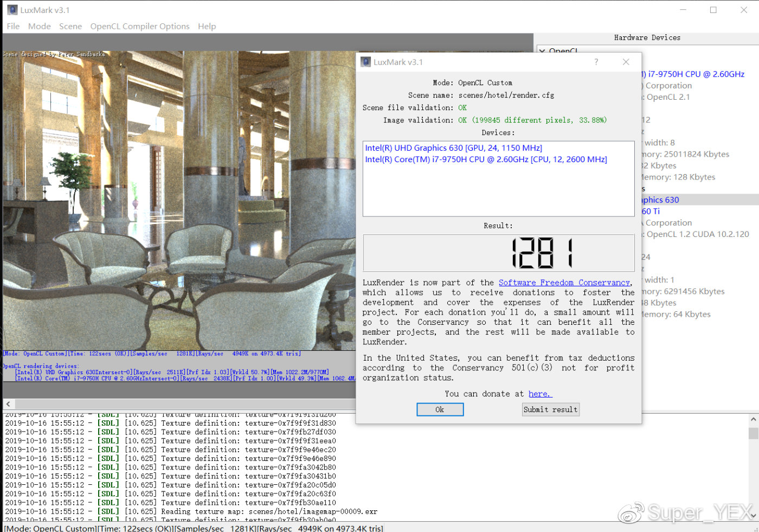Click the log line ending texture-0x7f9f9f31d830
Screen dimensions: 759x532
point(170,423)
